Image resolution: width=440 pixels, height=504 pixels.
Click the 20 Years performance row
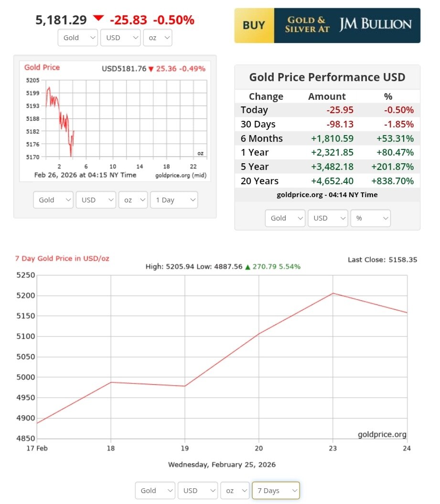point(327,181)
